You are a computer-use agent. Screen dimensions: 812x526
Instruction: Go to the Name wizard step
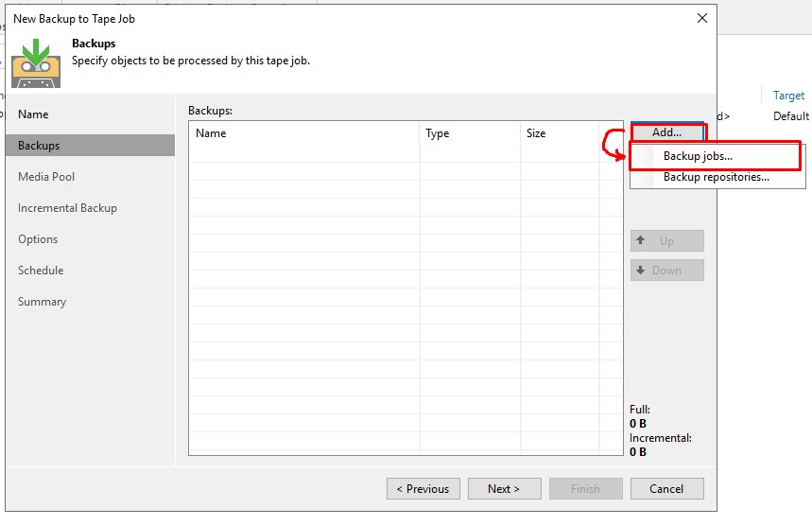[33, 114]
